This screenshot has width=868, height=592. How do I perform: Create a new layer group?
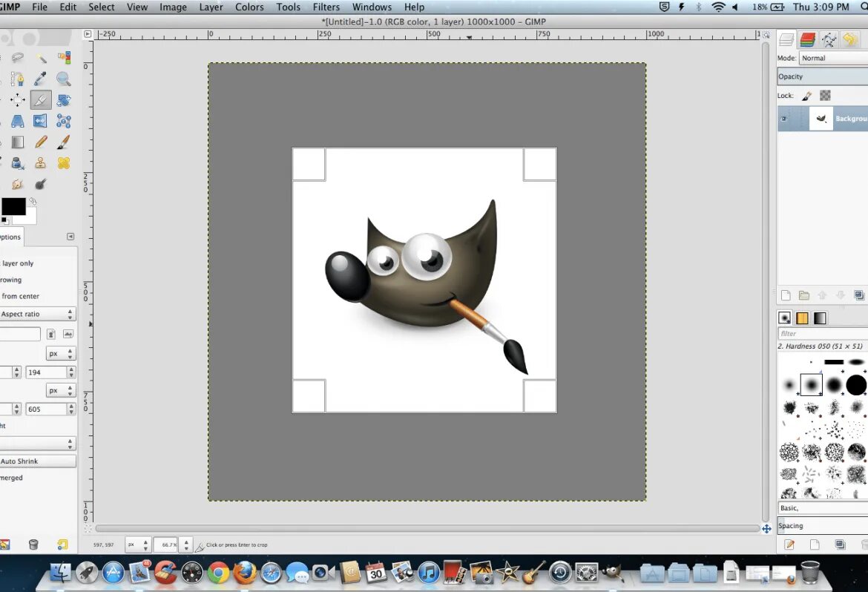coord(803,295)
